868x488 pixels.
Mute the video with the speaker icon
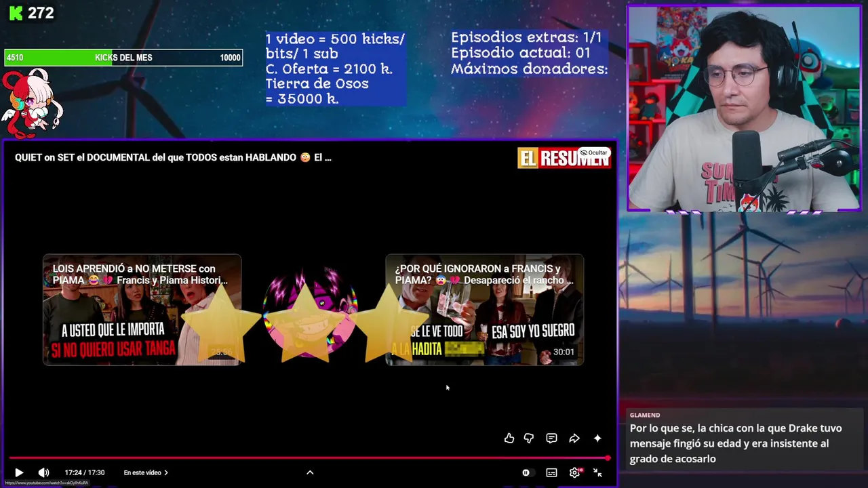(x=43, y=472)
